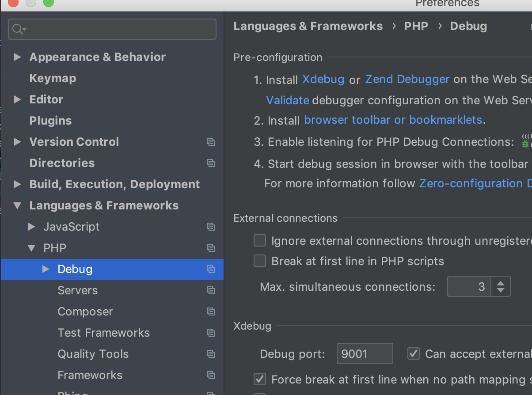Click the project-level icon beside Debug

pyautogui.click(x=211, y=269)
